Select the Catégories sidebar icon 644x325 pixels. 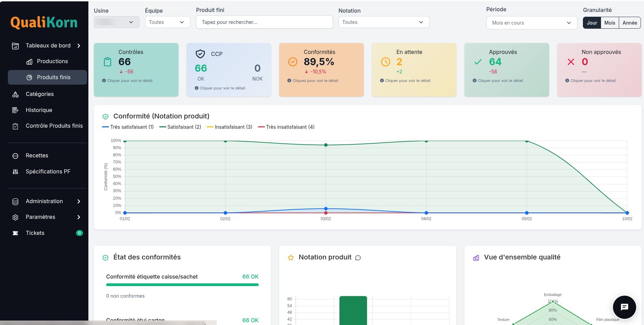click(15, 94)
